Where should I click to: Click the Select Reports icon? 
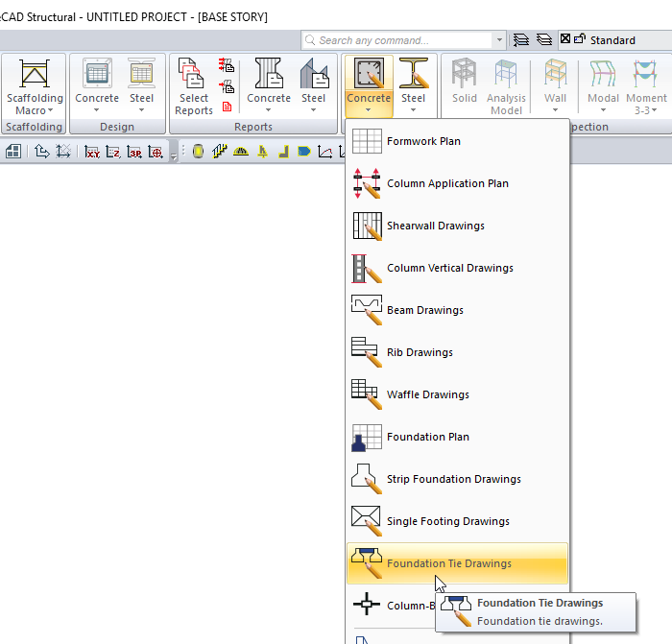(x=194, y=85)
